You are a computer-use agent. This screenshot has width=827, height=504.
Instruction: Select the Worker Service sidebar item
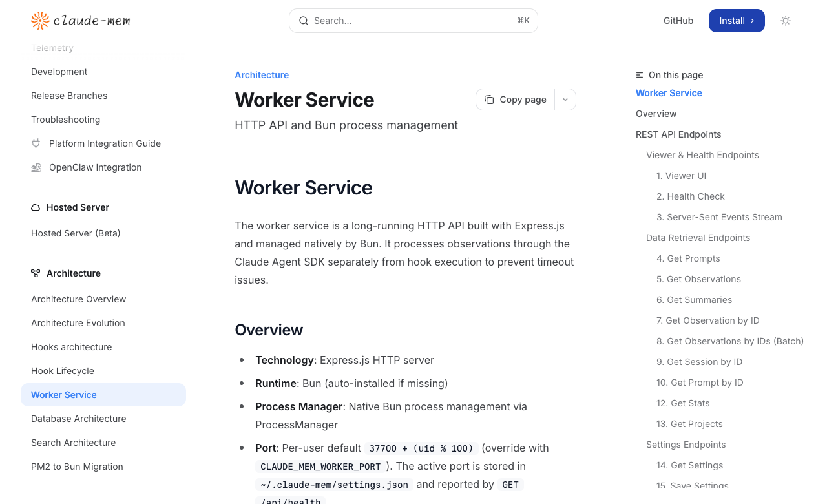103,395
